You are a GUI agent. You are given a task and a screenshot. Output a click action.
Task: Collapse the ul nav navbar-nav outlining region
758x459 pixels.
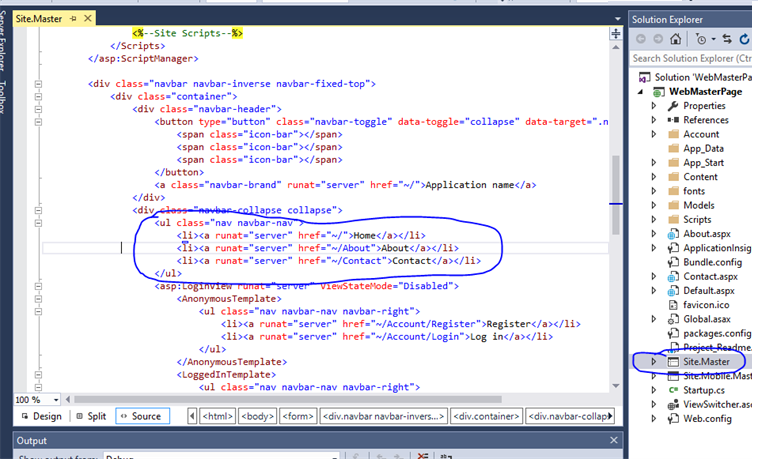click(38, 223)
